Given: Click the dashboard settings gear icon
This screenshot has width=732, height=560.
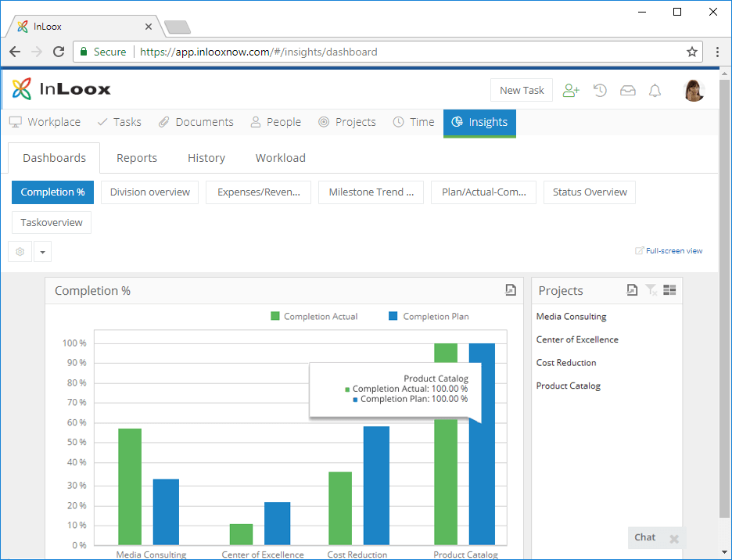Looking at the screenshot, I should (20, 252).
